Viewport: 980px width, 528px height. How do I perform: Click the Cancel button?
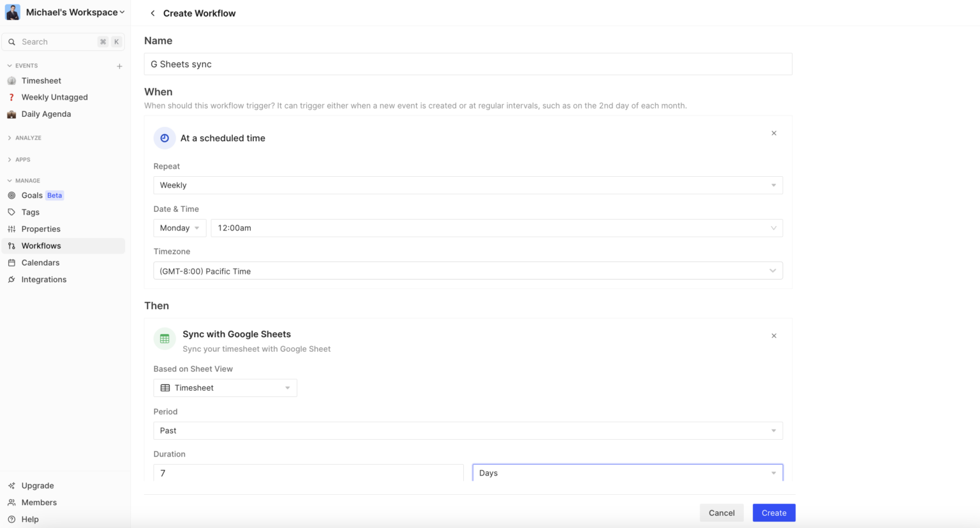[721, 513]
